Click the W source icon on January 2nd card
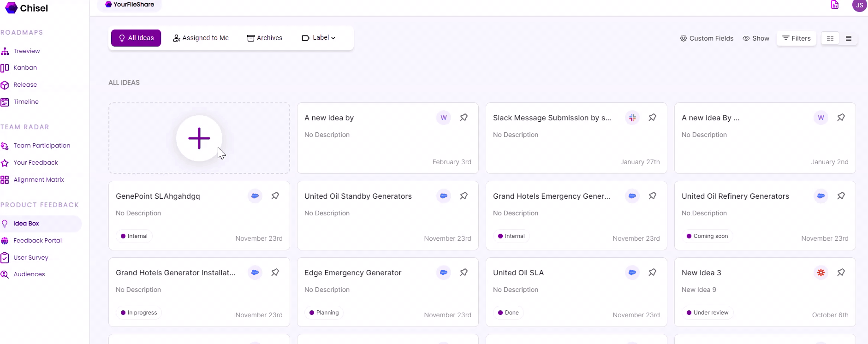 pyautogui.click(x=821, y=118)
